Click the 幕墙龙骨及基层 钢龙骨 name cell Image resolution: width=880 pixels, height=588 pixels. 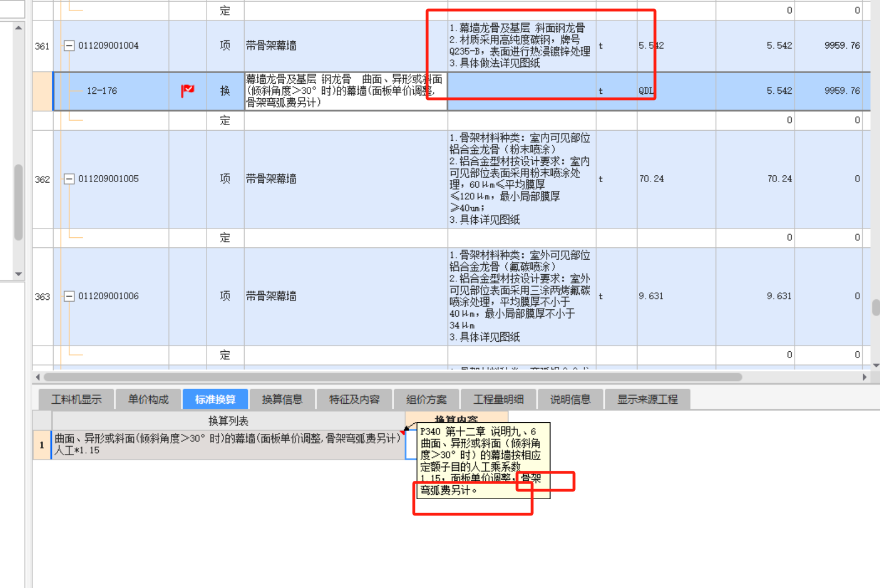point(346,91)
